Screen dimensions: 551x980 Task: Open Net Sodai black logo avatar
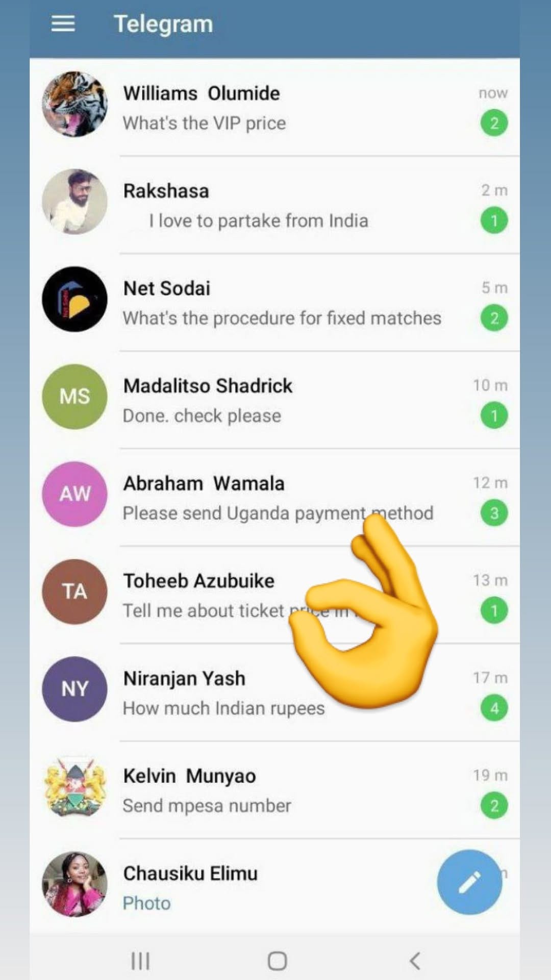[x=75, y=299]
